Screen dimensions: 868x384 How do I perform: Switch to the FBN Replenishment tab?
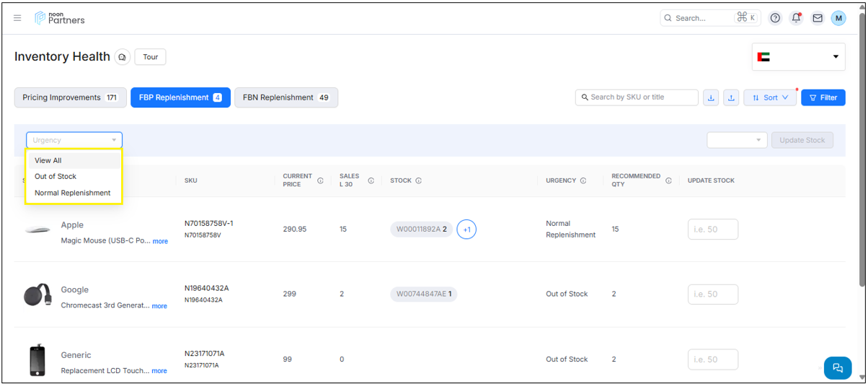pyautogui.click(x=286, y=97)
